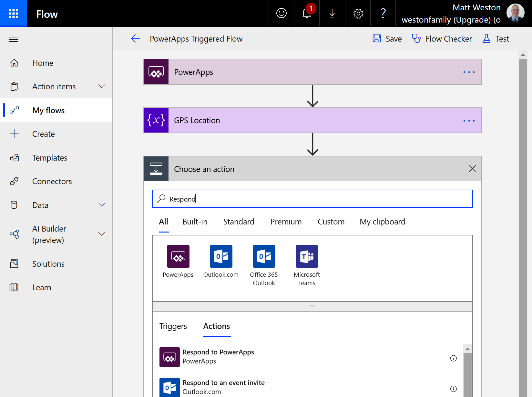Expand the Action items menu
This screenshot has height=397, width=532.
coord(102,86)
